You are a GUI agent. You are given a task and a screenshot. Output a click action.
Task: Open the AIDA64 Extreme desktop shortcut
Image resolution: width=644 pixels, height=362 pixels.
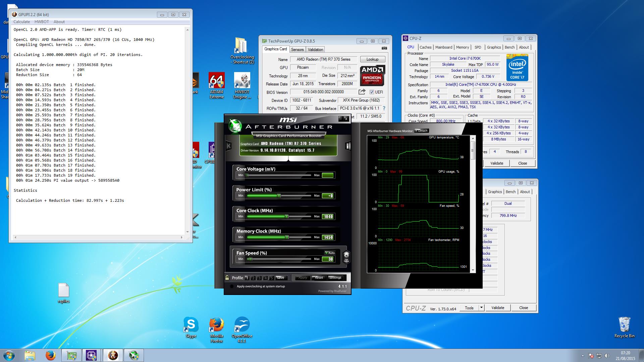pos(216,86)
